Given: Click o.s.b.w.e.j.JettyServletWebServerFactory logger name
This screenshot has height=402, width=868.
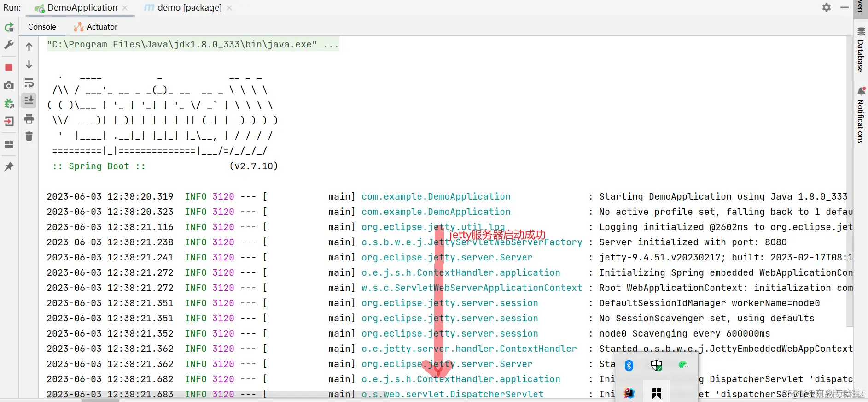Looking at the screenshot, I should [472, 242].
